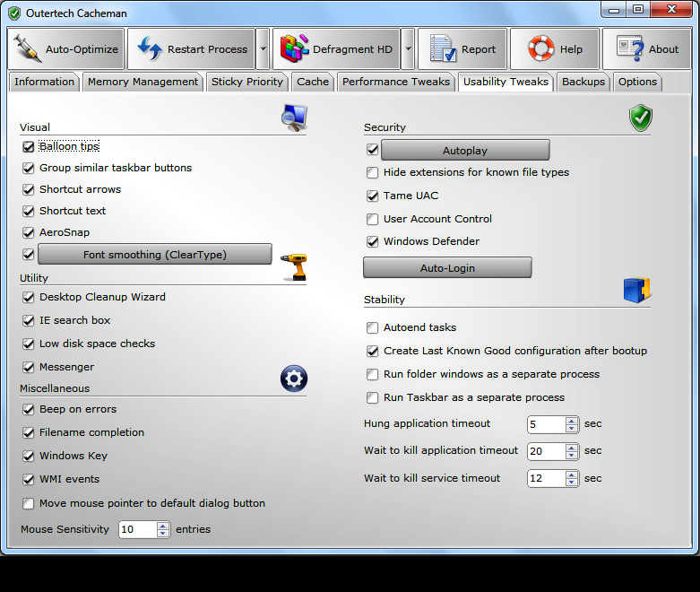Open the Defragment HD dropdown arrow

pyautogui.click(x=408, y=48)
